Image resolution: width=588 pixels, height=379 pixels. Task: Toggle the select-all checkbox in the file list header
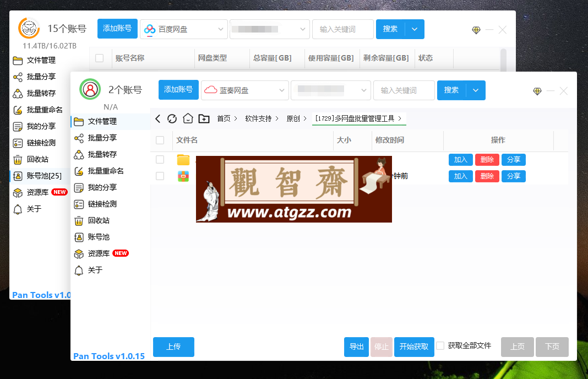160,140
